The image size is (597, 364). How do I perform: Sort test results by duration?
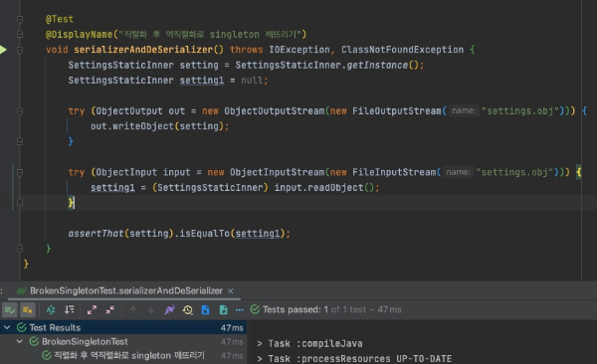(69, 310)
